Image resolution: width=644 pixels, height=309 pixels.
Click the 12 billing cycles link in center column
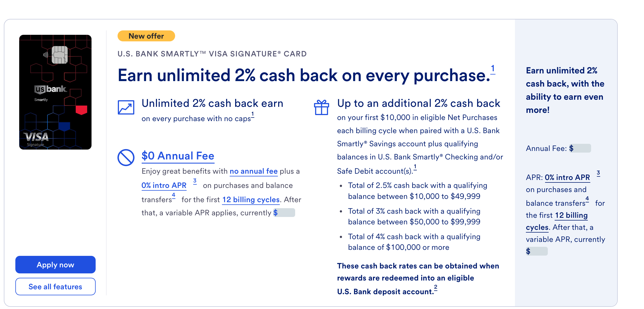coord(251,200)
